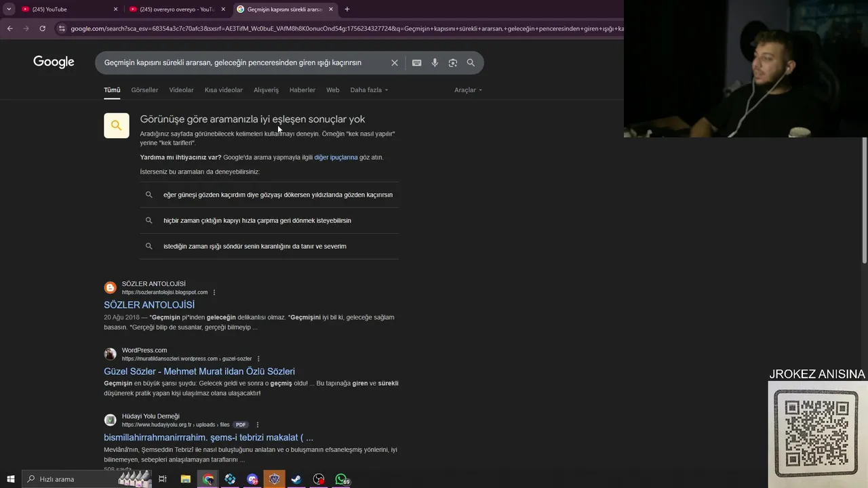Select the Kısa videolar filter

(224, 90)
